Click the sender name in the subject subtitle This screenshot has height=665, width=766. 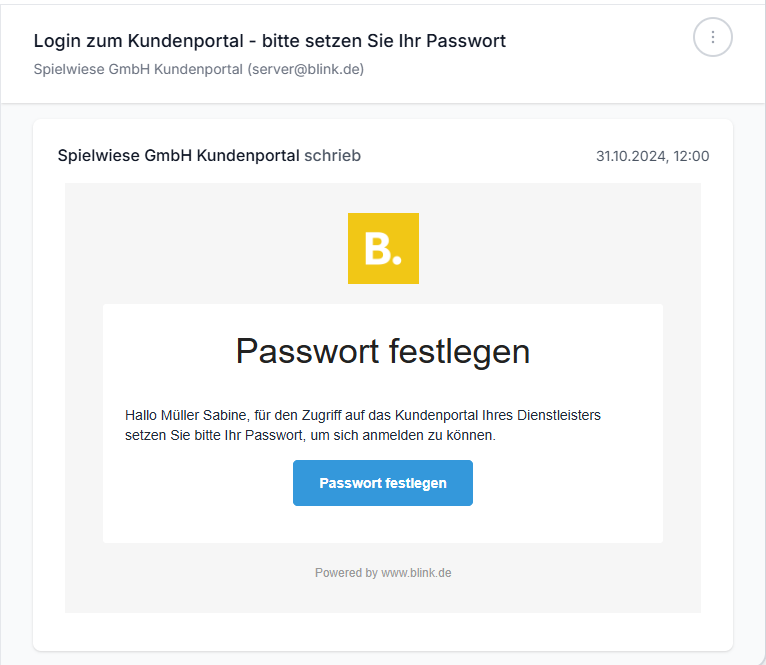click(138, 69)
